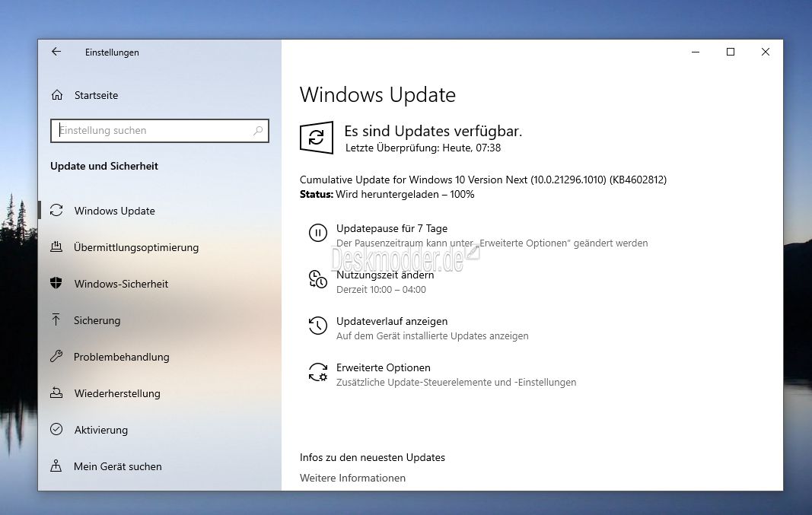Screen dimensions: 812x515
Task: Close the Einstellungen window
Action: [766, 52]
